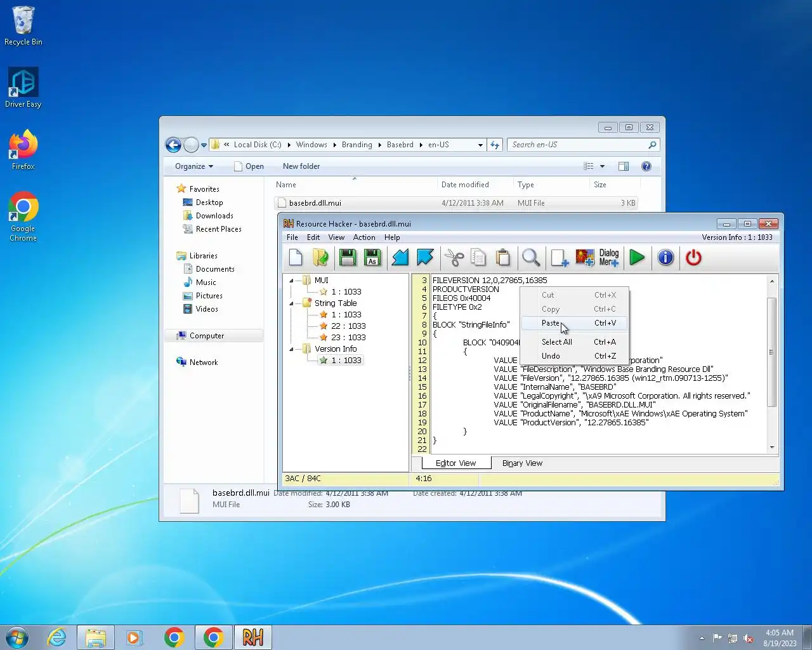Click the Dialog Menu insert icon
The image size is (812, 650).
pos(609,257)
